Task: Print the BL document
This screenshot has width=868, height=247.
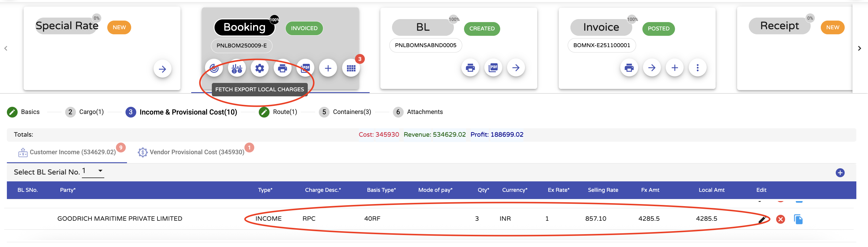Action: 470,68
